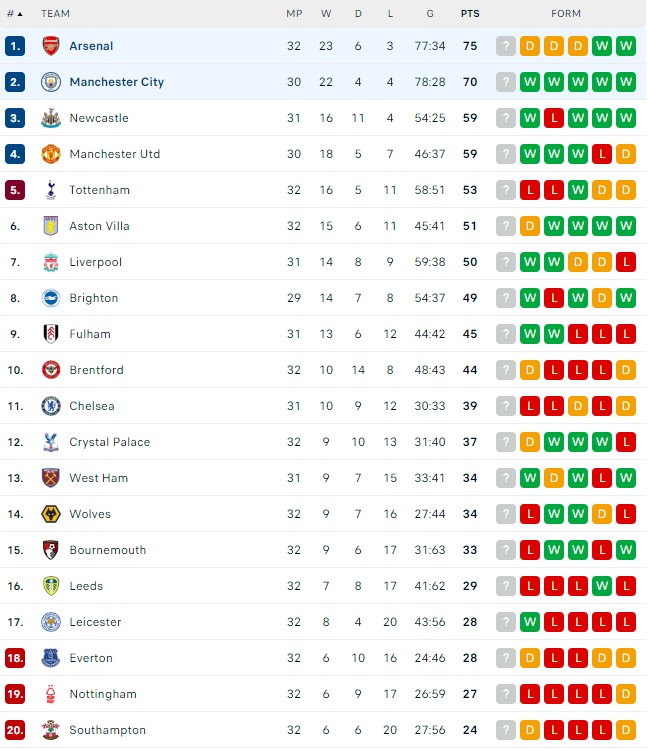Click the Tottenham cockerel crest
The image size is (648, 750).
tap(51, 190)
